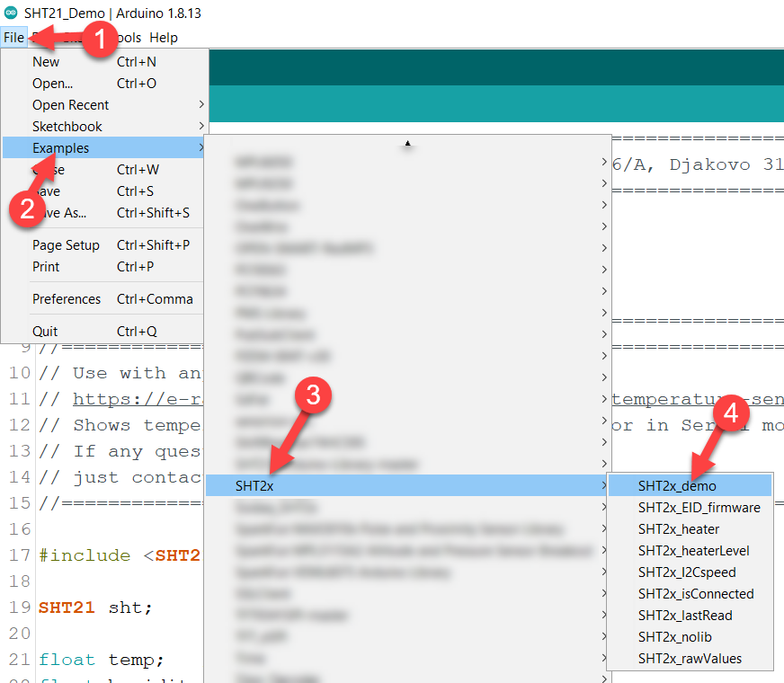Open Preferences from the File menu
Viewport: 784px width, 683px height.
click(x=104, y=298)
